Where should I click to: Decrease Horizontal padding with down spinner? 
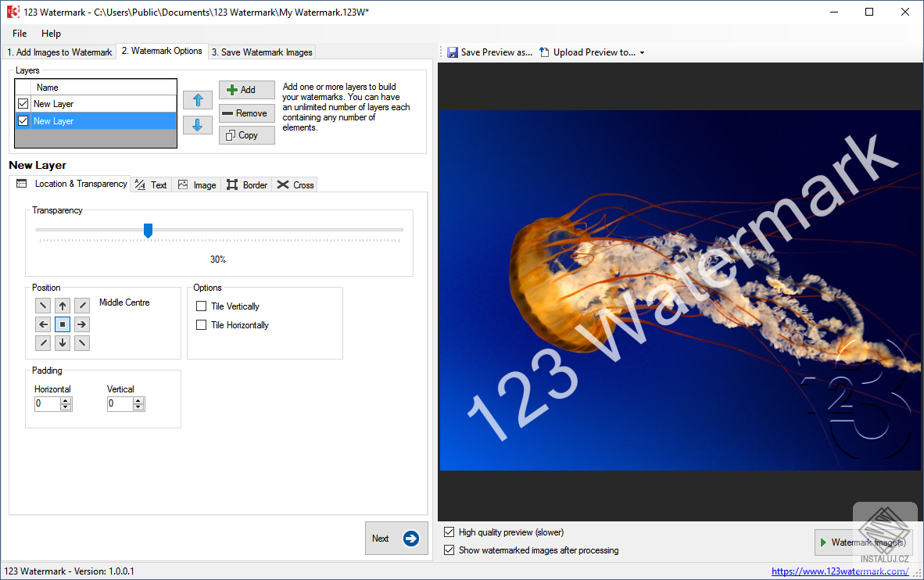pyautogui.click(x=66, y=406)
